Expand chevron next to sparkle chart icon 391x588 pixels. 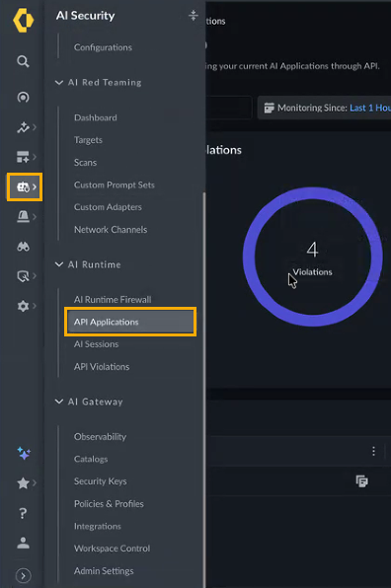click(35, 127)
